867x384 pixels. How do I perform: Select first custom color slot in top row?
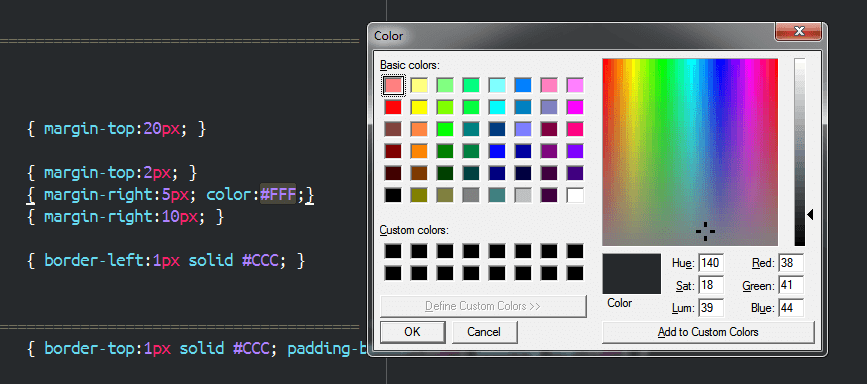pos(393,251)
